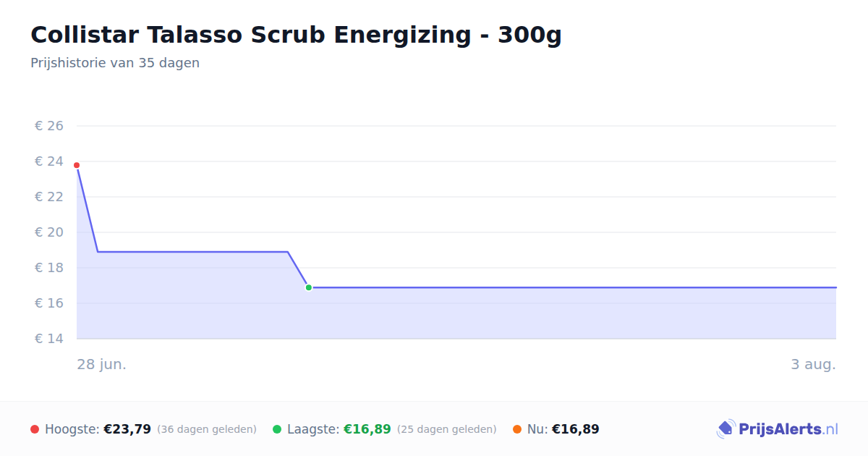Select the Laagste €16,89 price value
Screen dimensions: 868x456
367,429
